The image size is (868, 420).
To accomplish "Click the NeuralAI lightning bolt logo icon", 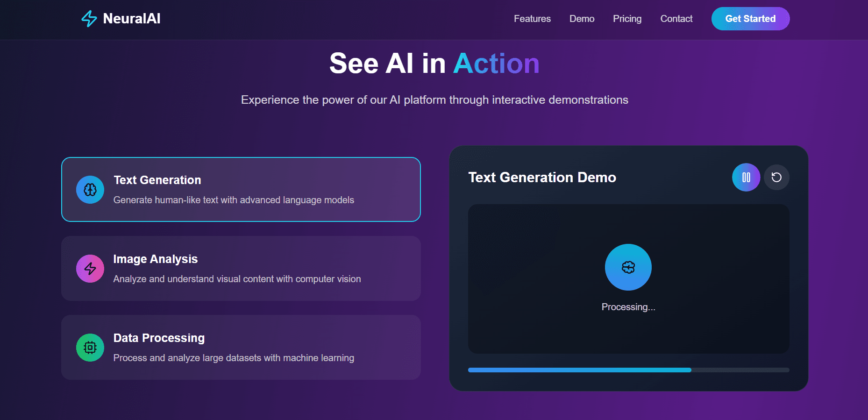I will tap(89, 19).
